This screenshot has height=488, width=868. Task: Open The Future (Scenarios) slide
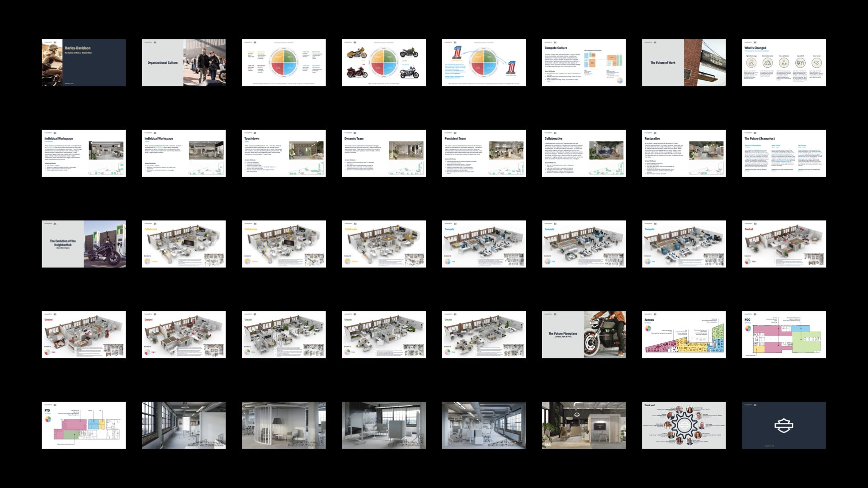point(784,153)
